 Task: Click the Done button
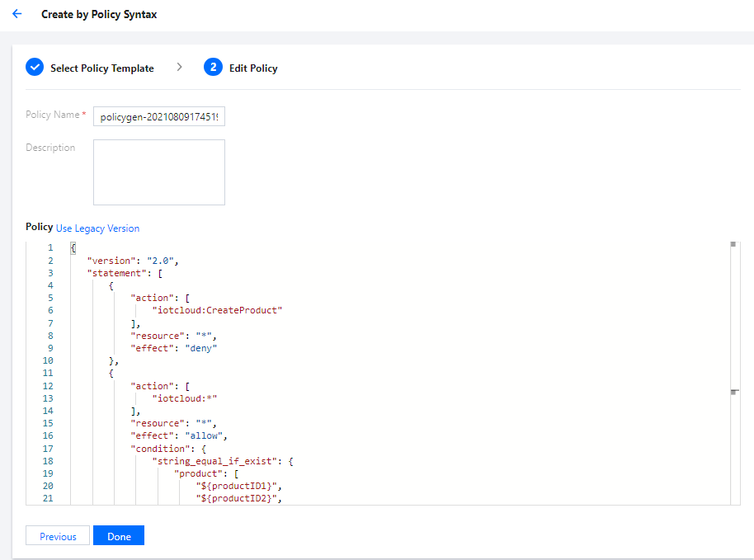tap(119, 536)
